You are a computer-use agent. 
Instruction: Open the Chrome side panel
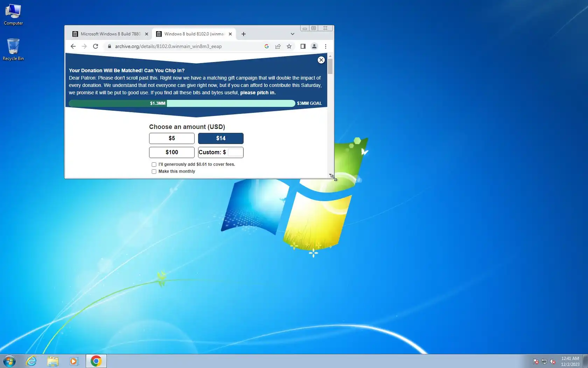coord(303,46)
